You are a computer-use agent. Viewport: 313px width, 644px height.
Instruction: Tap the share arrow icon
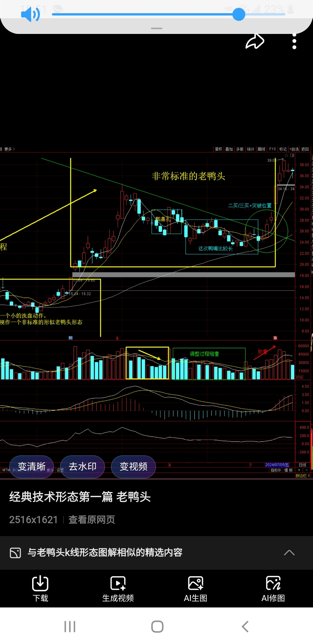(255, 41)
